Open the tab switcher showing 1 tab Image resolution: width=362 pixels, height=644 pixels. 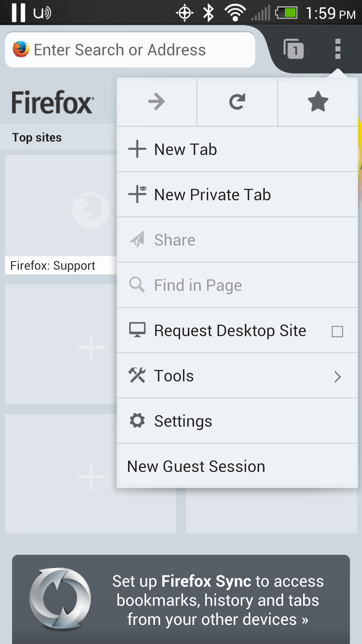[x=294, y=49]
